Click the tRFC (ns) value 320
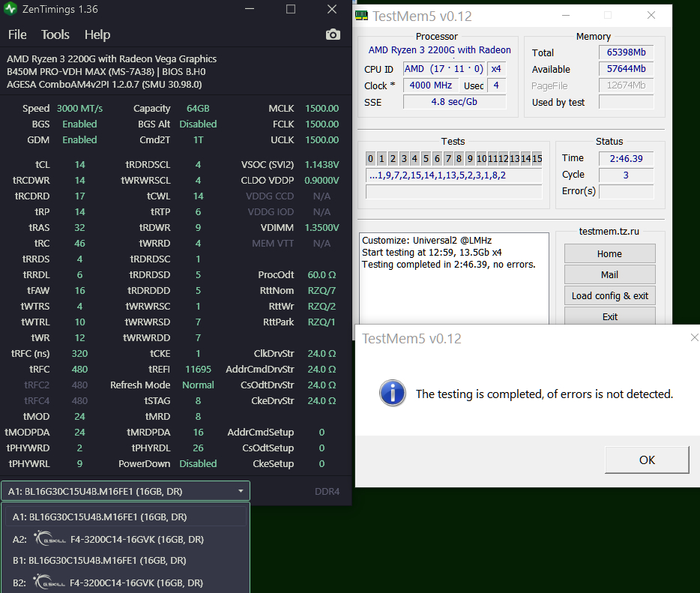This screenshot has width=700, height=593. (x=79, y=354)
